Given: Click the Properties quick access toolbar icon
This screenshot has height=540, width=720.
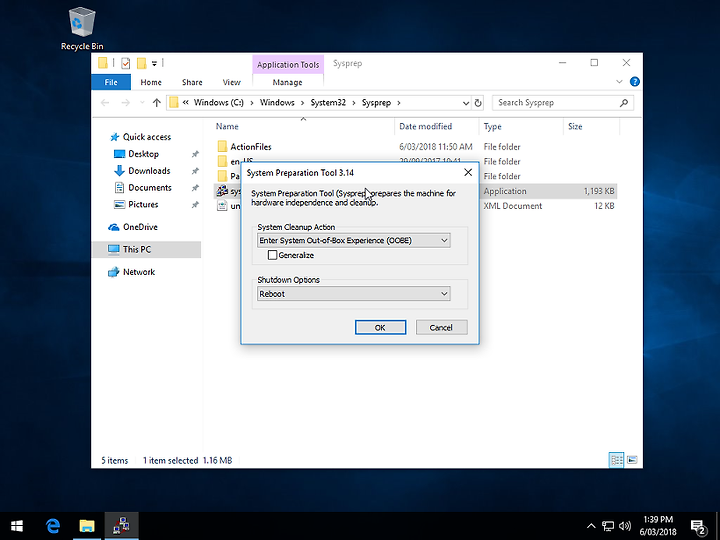Looking at the screenshot, I should coord(125,63).
